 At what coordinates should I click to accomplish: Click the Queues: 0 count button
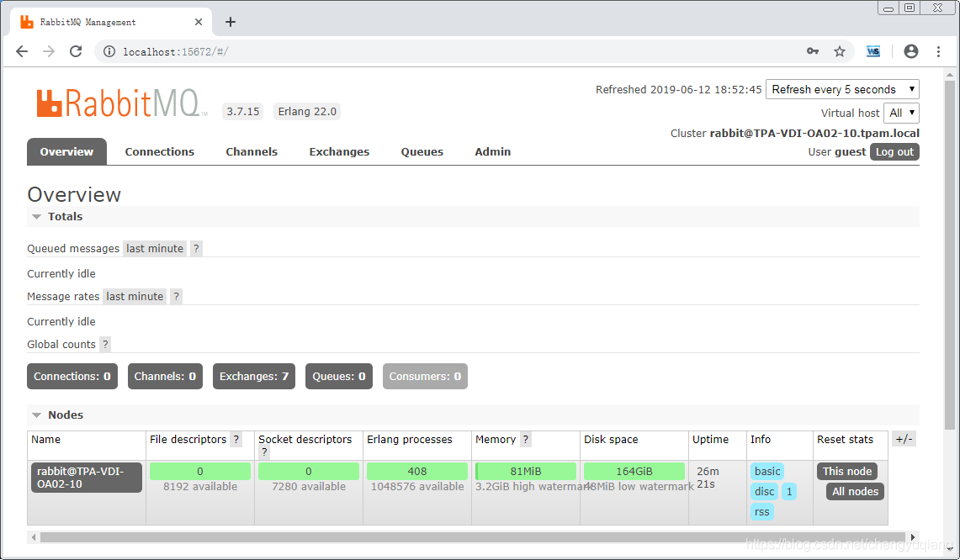pos(339,377)
